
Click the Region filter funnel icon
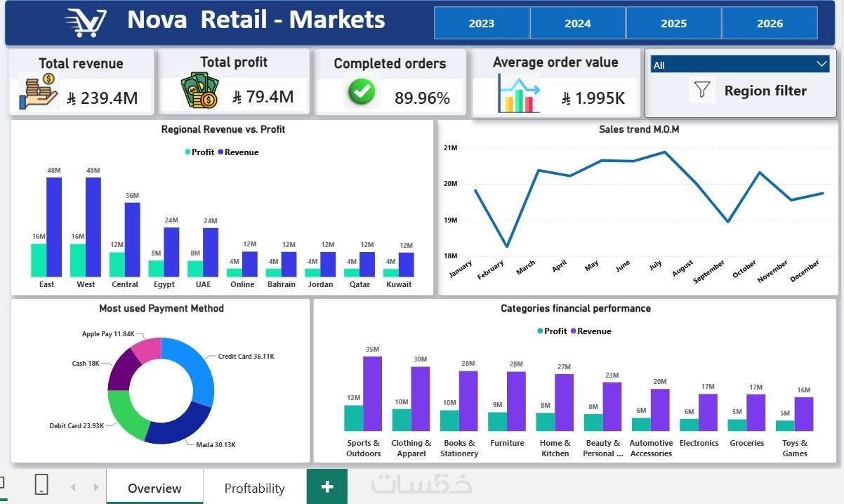[x=701, y=90]
